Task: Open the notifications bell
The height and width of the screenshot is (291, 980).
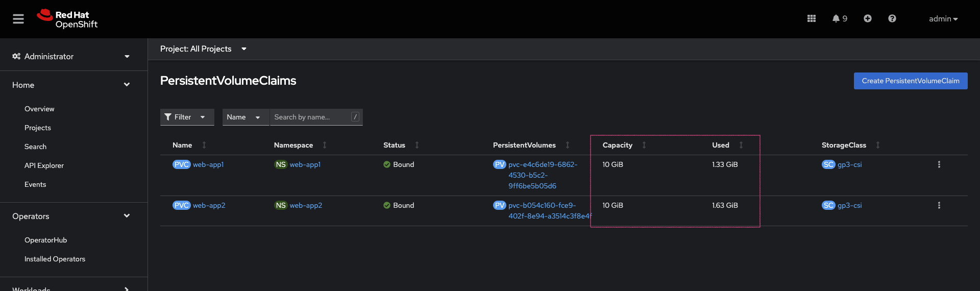Action: pos(839,18)
